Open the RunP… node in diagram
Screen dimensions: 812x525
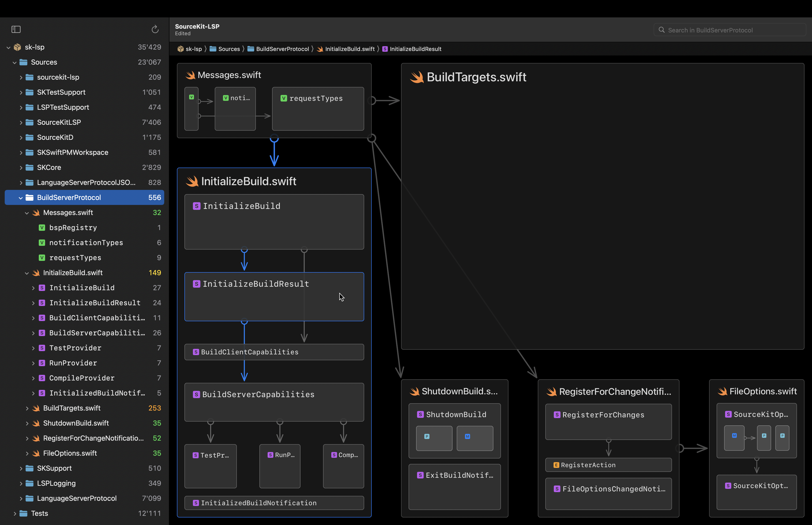[280, 466]
